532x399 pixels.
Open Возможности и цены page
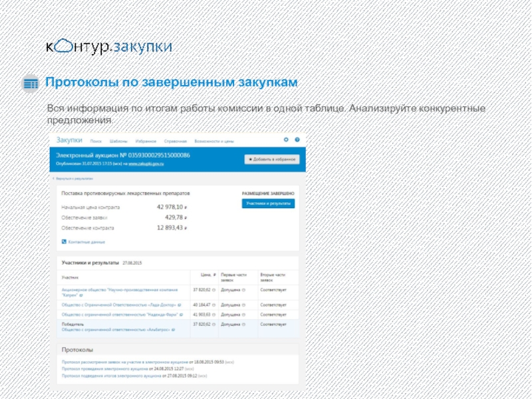(205, 141)
